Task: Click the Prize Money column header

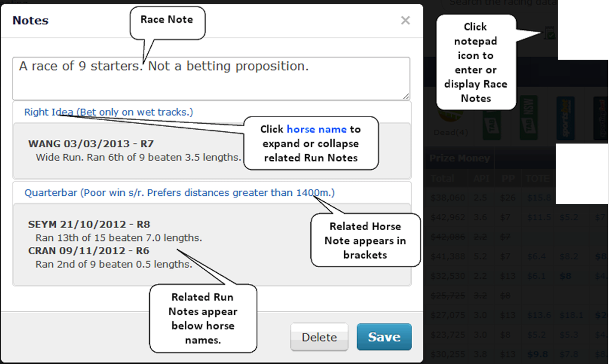Action: coord(460,158)
